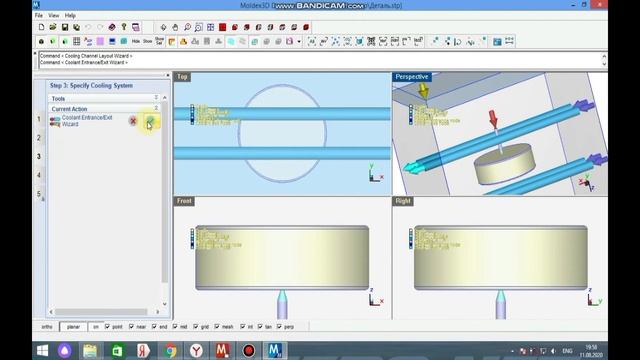Uncheck the grid snap checkbox

(196, 327)
